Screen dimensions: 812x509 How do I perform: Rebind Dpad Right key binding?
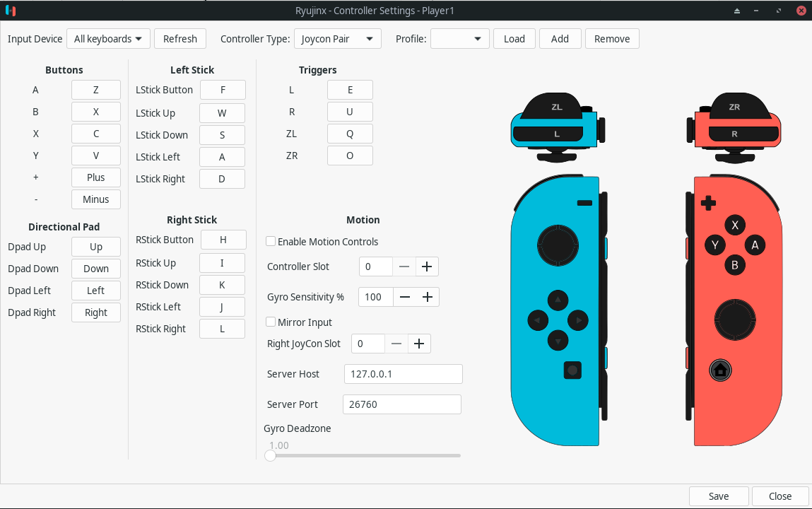(x=96, y=312)
